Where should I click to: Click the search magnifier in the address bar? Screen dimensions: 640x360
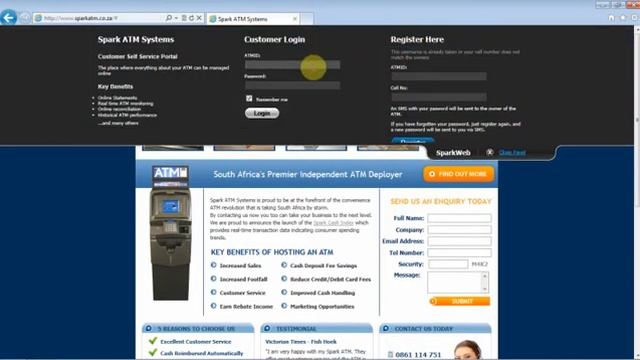click(169, 18)
